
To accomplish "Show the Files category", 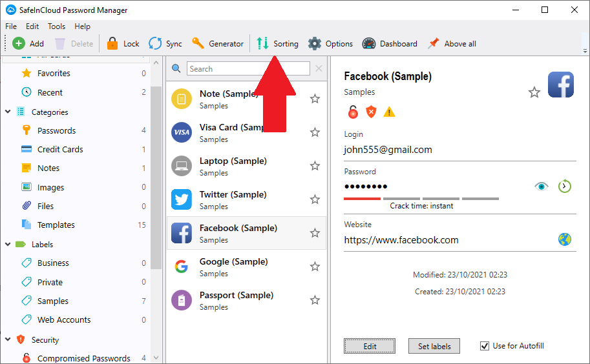I will click(75, 206).
